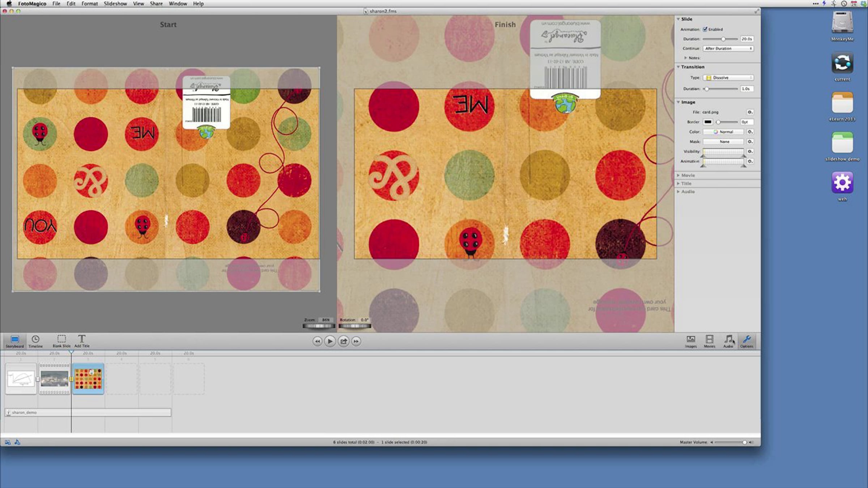Viewport: 868px width, 488px height.
Task: Select the clouds slide thumbnail in storyboard
Action: tap(54, 379)
